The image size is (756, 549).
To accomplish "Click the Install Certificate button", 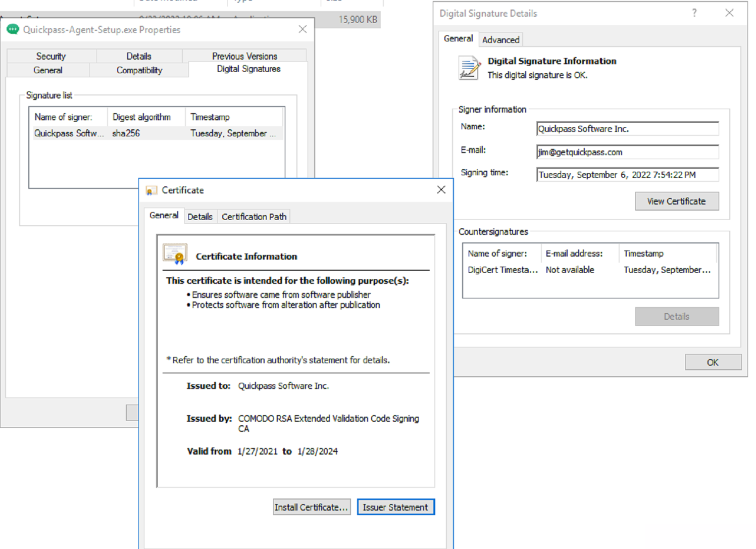I will (312, 507).
